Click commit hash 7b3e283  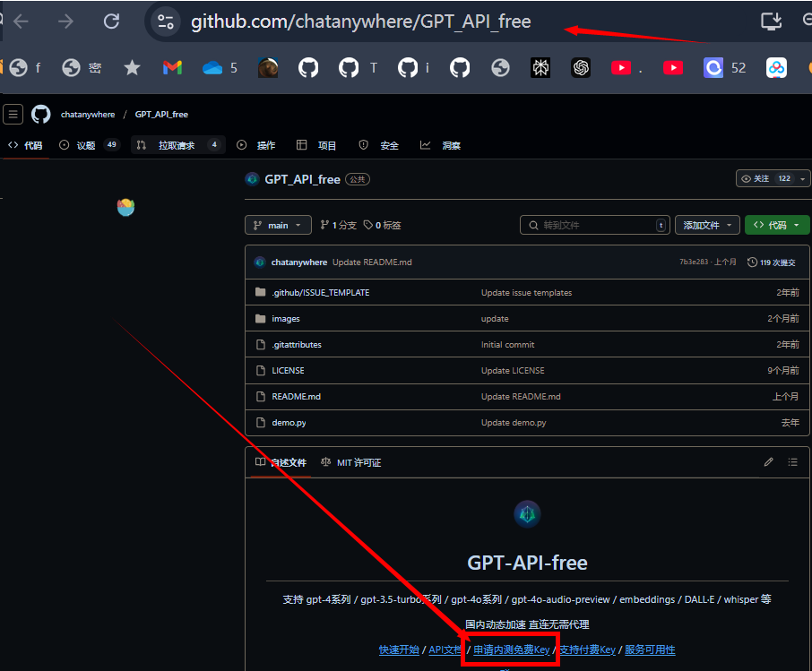pyautogui.click(x=694, y=262)
